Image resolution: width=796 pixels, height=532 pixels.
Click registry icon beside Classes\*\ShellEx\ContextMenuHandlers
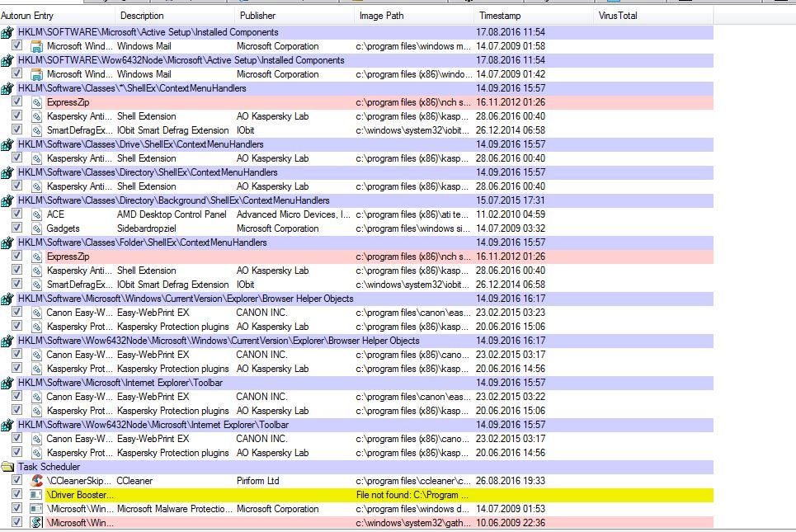pyautogui.click(x=7, y=88)
